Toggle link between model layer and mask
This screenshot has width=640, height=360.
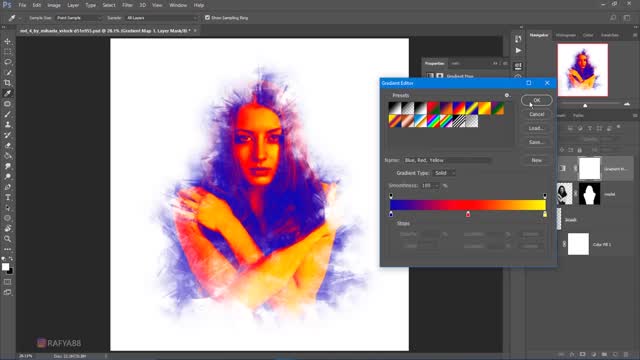point(575,193)
